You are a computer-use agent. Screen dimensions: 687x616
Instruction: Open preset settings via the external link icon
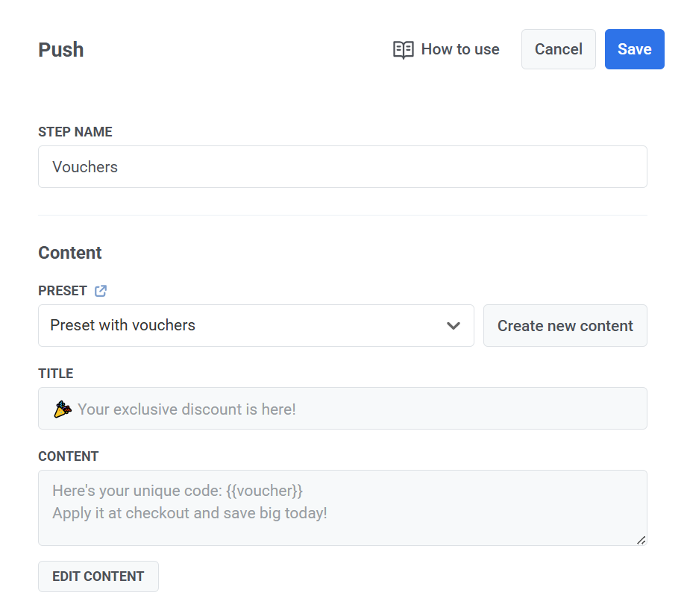coord(101,291)
